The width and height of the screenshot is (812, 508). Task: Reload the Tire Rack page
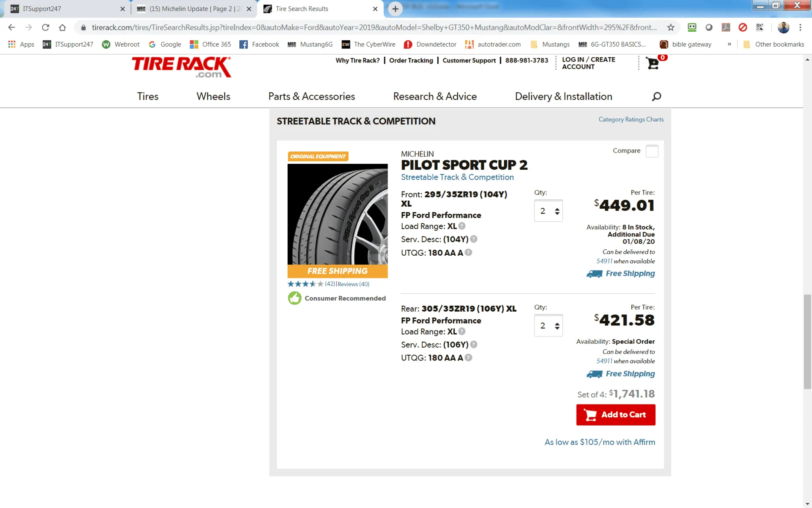[45, 27]
